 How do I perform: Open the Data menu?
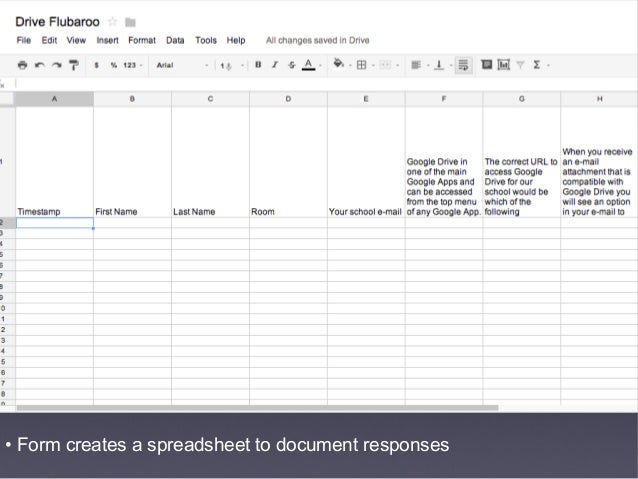(x=175, y=40)
